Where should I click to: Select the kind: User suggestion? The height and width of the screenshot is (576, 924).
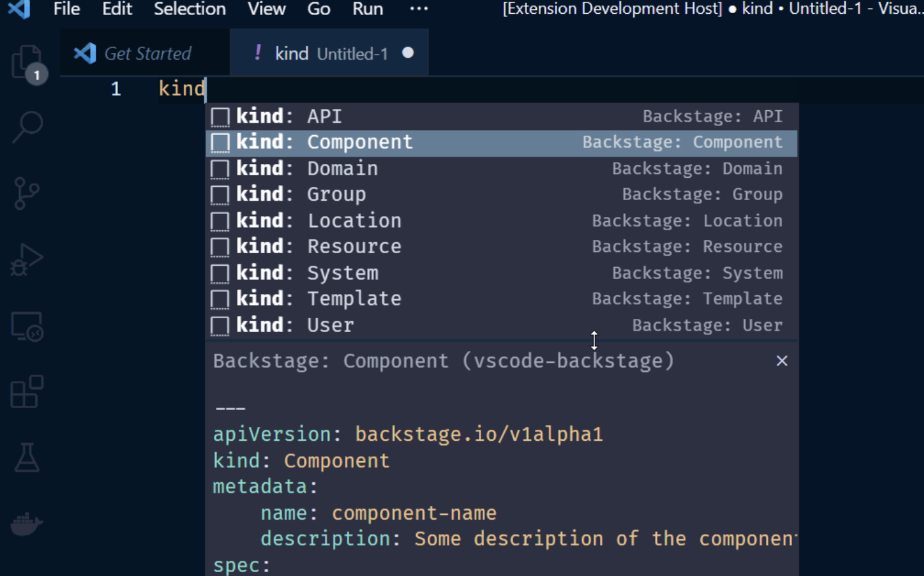pyautogui.click(x=502, y=325)
